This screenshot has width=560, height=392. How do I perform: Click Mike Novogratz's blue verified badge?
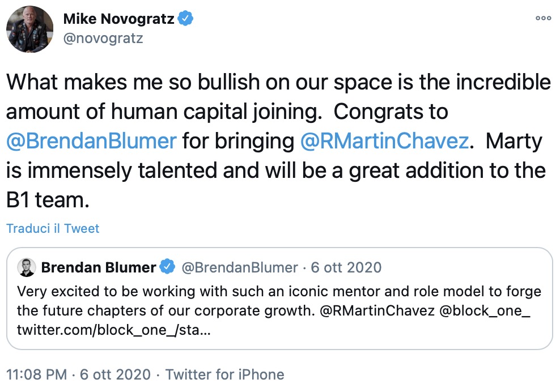click(186, 19)
